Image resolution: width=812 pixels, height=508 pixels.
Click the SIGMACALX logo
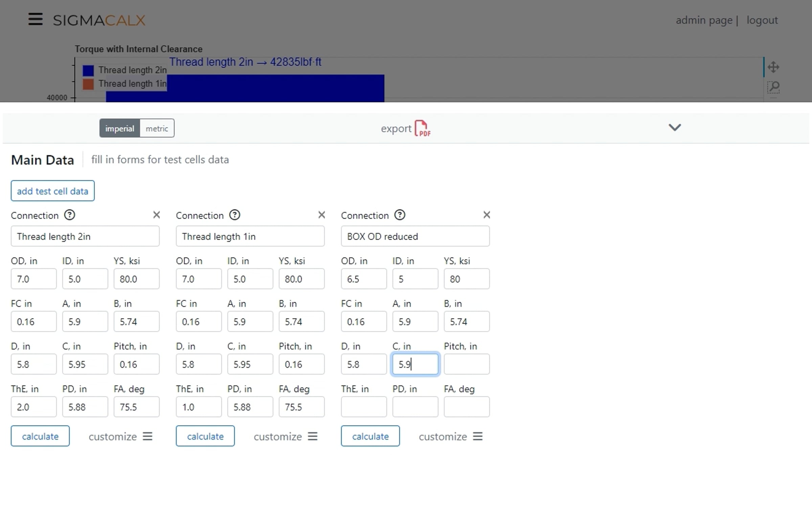tap(99, 20)
